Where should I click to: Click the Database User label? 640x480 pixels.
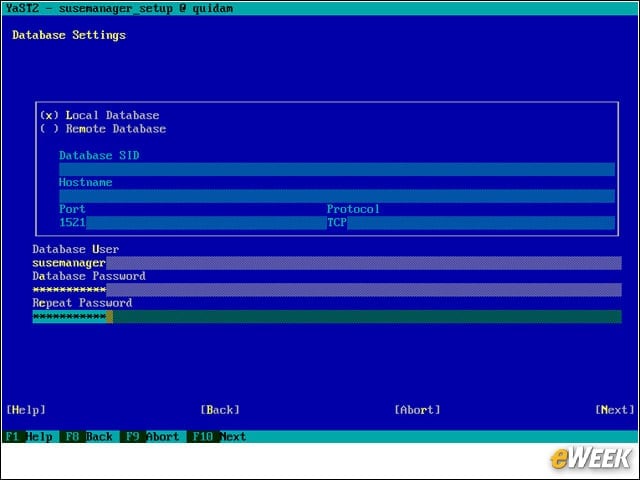76,249
